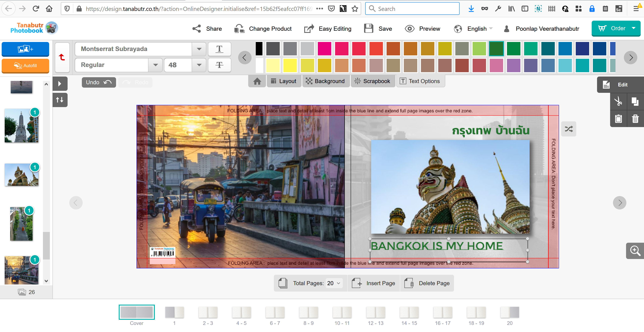The width and height of the screenshot is (644, 332).
Task: Click the Thai title text on cover
Action: tap(491, 131)
